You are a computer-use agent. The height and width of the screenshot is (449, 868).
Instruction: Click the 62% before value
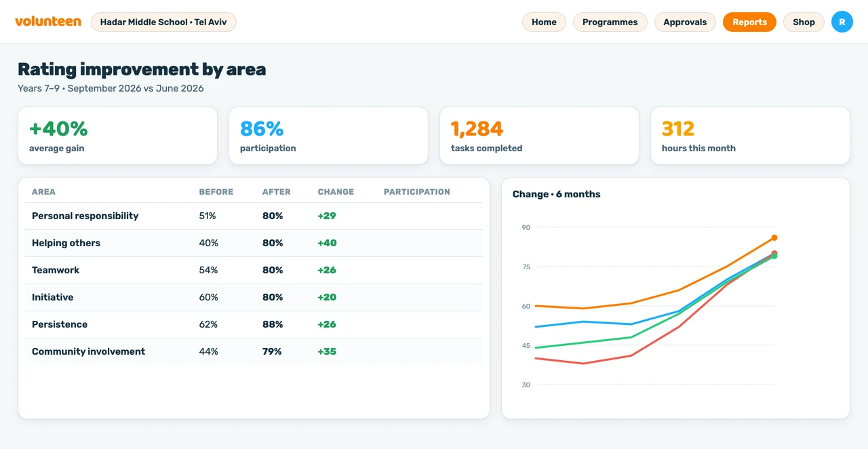click(x=208, y=324)
